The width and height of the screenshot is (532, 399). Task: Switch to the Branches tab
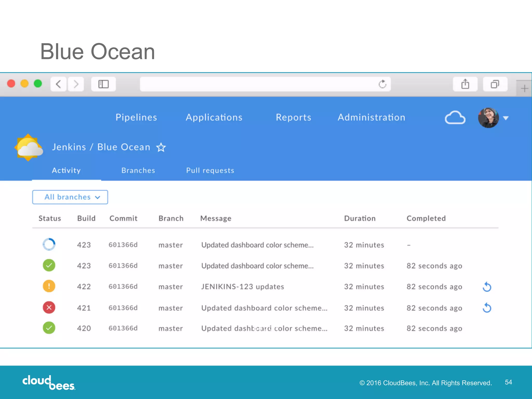click(x=138, y=170)
